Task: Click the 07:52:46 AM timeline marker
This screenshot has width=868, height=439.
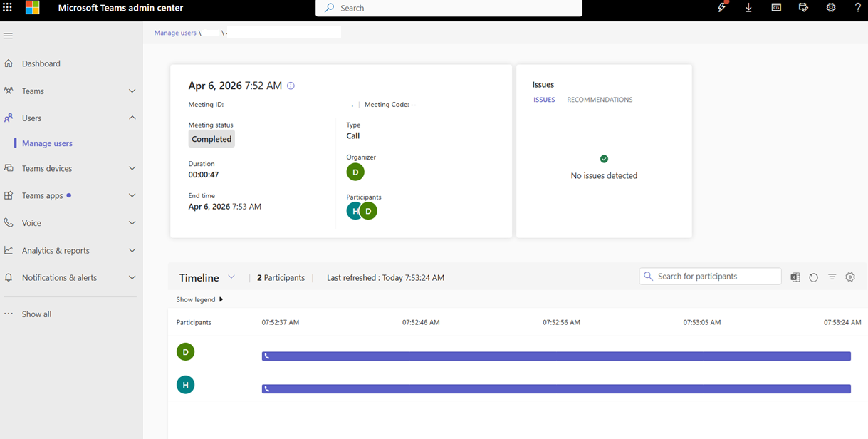Action: click(421, 323)
